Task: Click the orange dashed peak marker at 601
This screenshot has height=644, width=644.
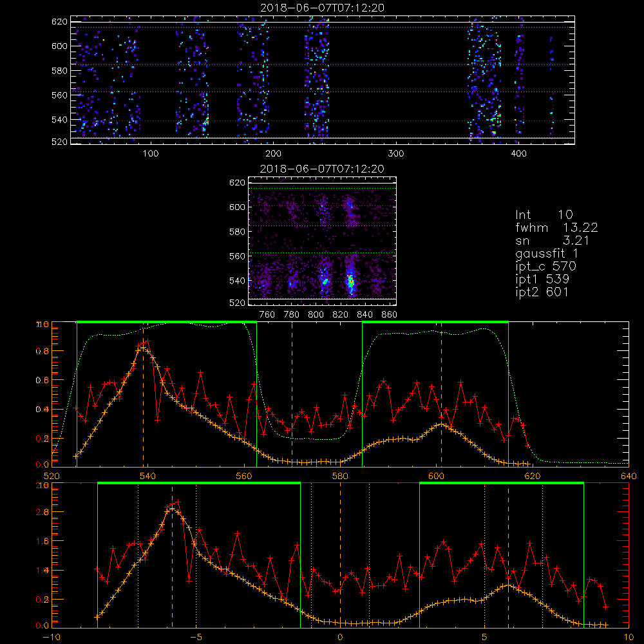Action: click(442, 394)
